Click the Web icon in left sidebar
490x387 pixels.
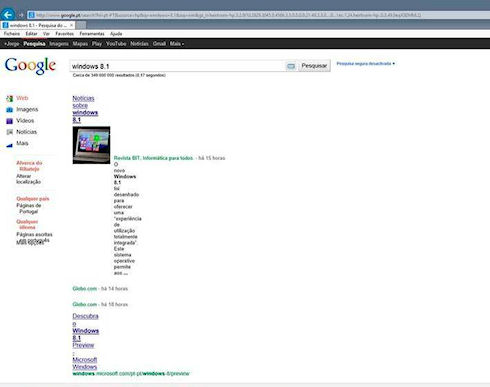tap(10, 98)
